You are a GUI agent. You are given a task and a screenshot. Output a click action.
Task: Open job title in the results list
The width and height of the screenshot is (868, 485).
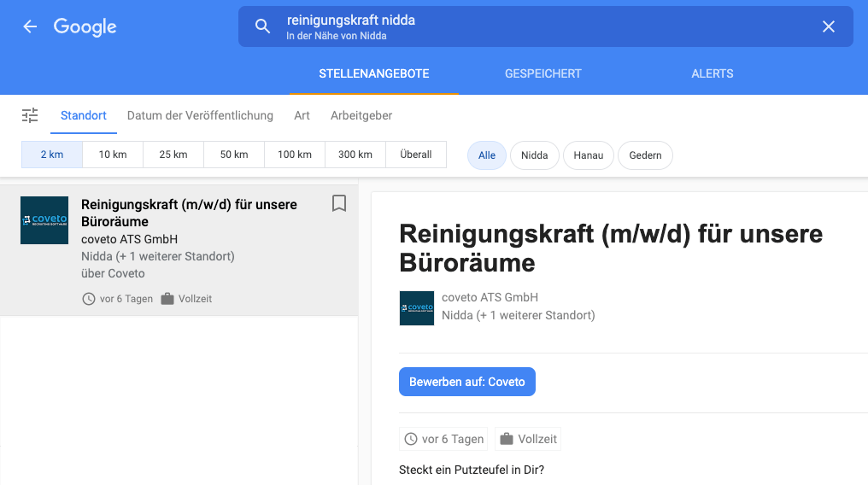coord(189,213)
